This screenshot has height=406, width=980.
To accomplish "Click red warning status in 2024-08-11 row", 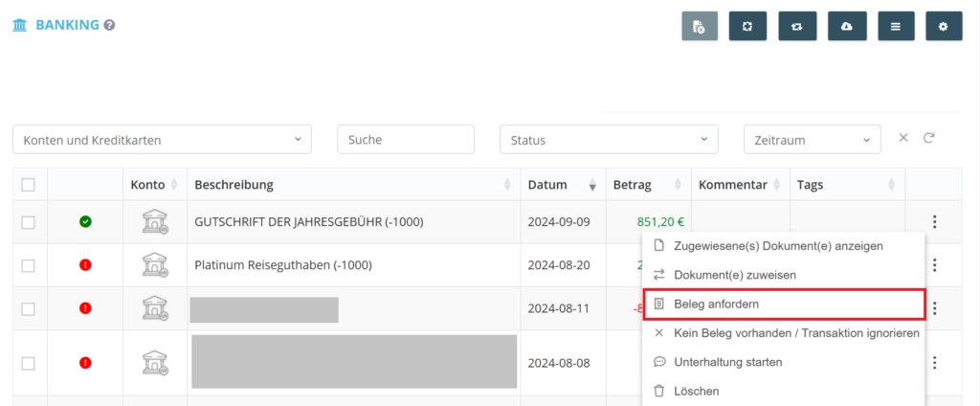I will click(x=85, y=308).
